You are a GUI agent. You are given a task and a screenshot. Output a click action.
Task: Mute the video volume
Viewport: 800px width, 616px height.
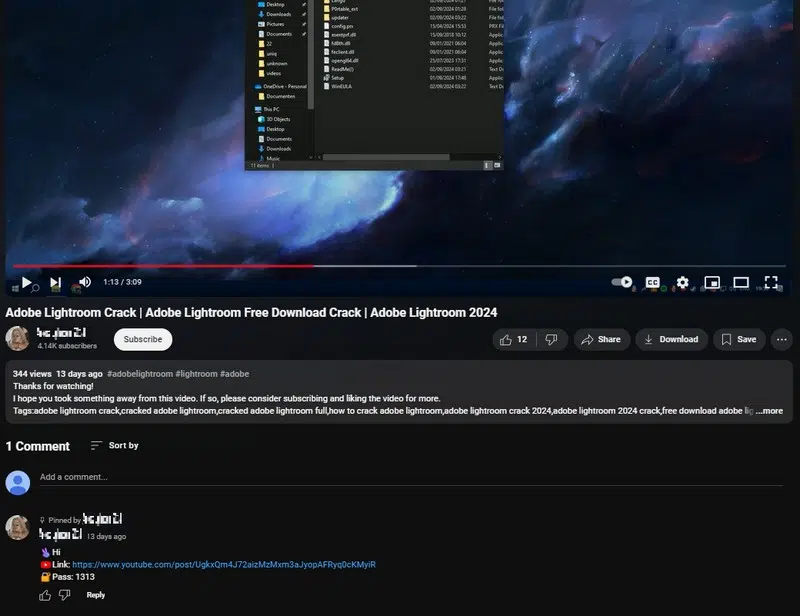tap(84, 283)
